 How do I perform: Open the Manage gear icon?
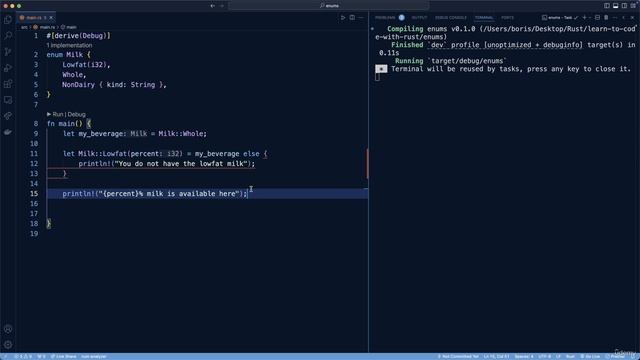(x=8, y=344)
